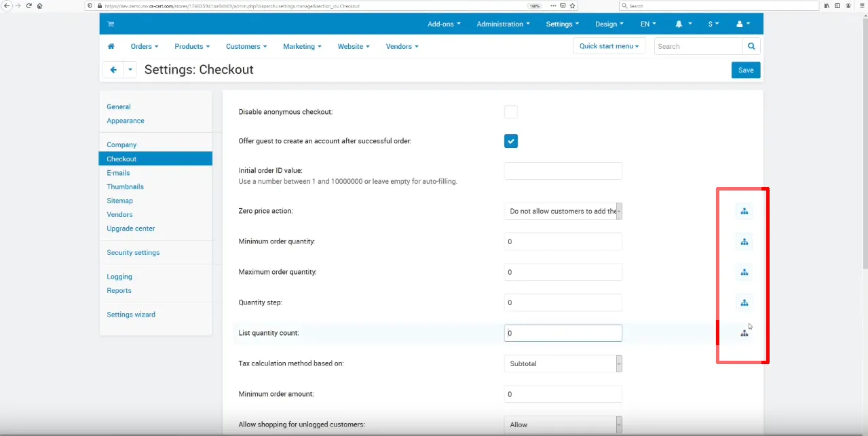Screen dimensions: 868x436
Task: Click the browser back navigation arrow
Action: (7, 5)
